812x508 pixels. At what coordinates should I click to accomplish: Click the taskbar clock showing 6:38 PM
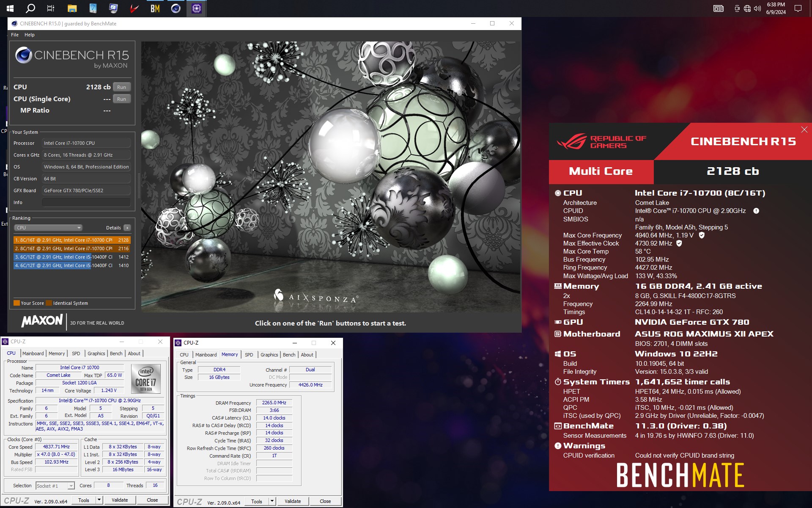click(776, 8)
